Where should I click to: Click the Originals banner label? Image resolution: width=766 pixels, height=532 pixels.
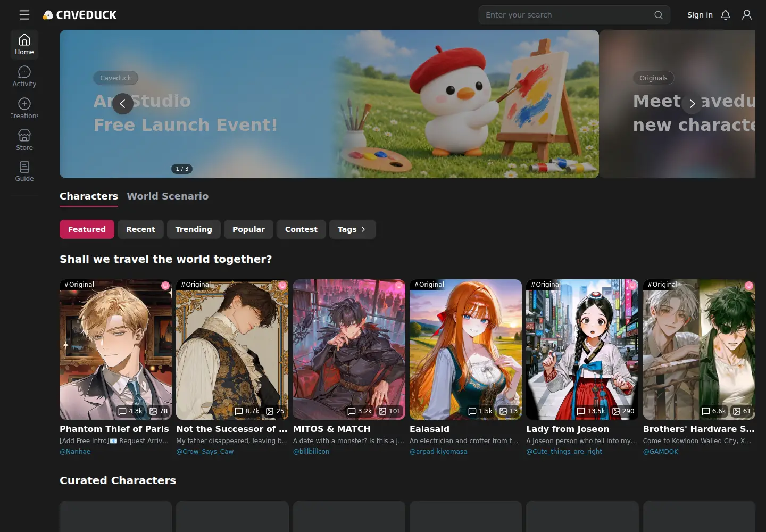653,78
